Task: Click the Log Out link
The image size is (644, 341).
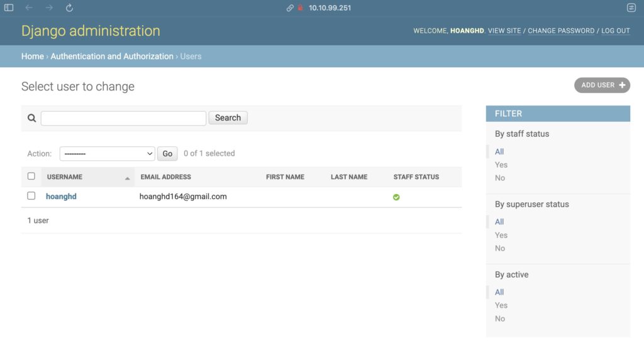Action: click(x=615, y=31)
